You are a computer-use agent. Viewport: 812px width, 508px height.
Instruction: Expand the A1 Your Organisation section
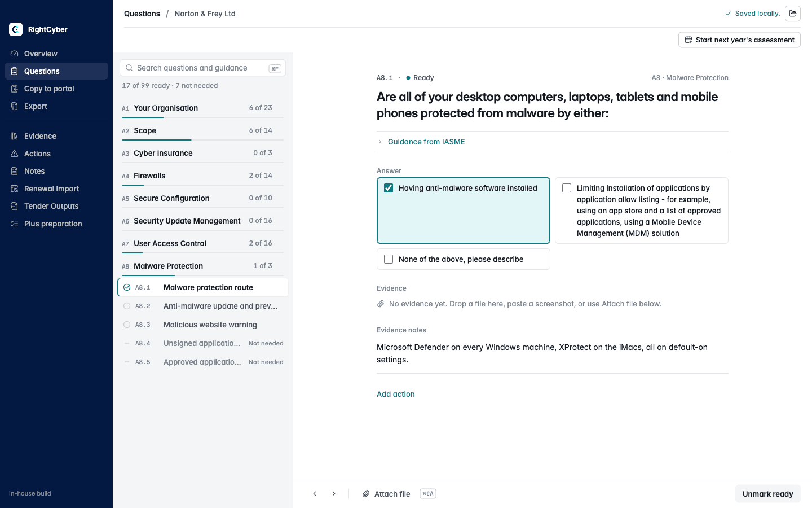pos(202,108)
